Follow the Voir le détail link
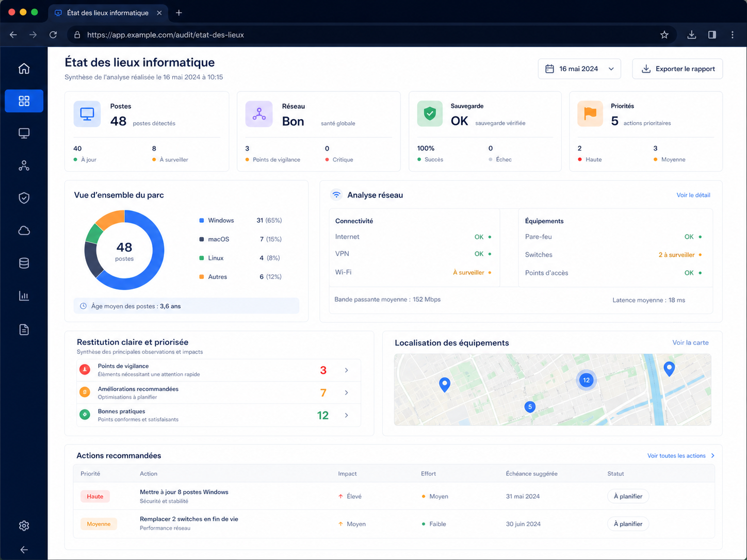The height and width of the screenshot is (560, 747). point(693,195)
